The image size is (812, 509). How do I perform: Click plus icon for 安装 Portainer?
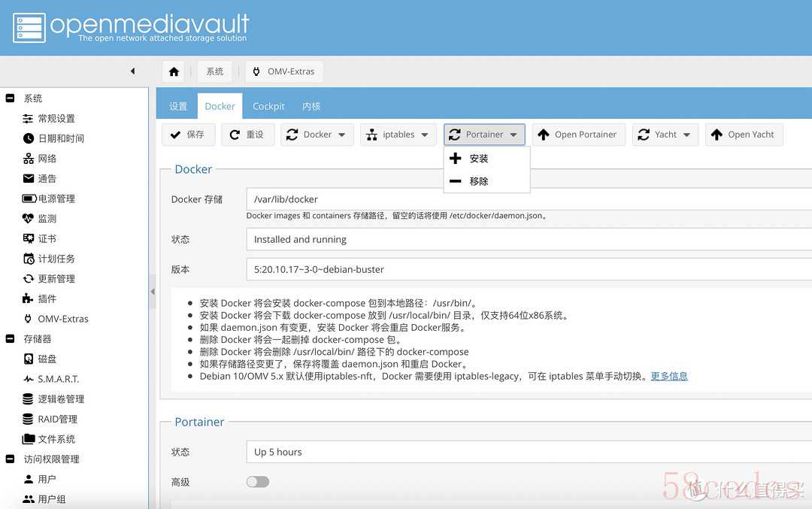(x=455, y=159)
